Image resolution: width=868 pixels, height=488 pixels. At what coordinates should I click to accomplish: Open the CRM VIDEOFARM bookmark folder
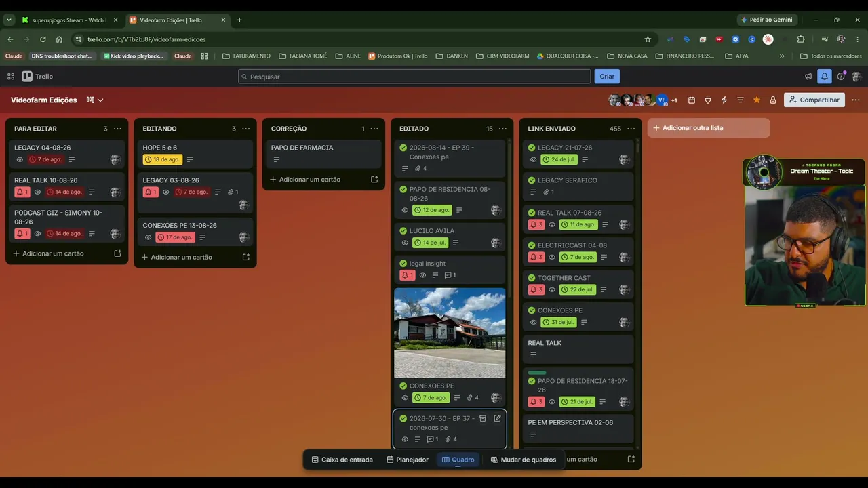[x=502, y=56]
